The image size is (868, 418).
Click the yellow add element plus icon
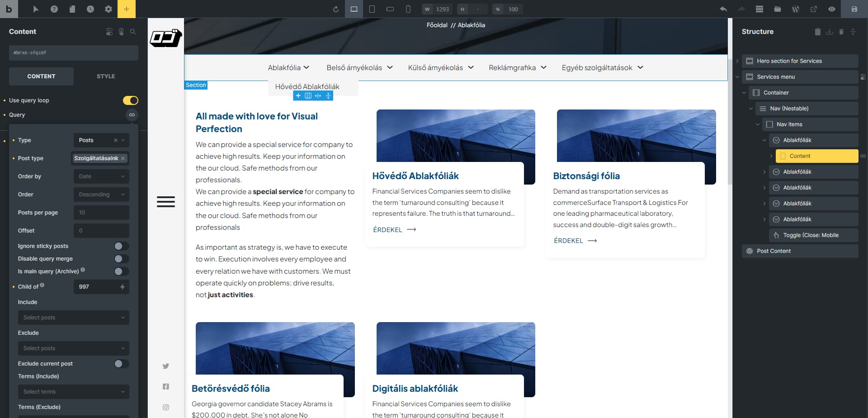coord(127,9)
